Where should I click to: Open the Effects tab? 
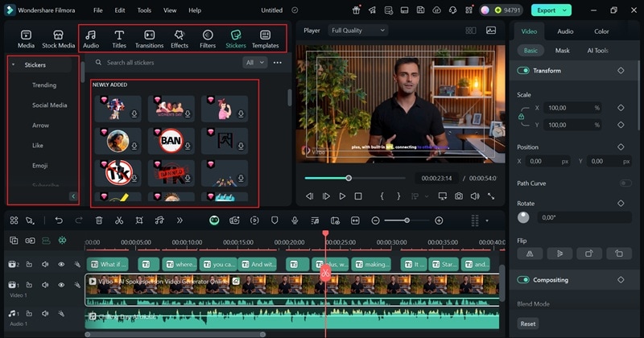point(180,39)
